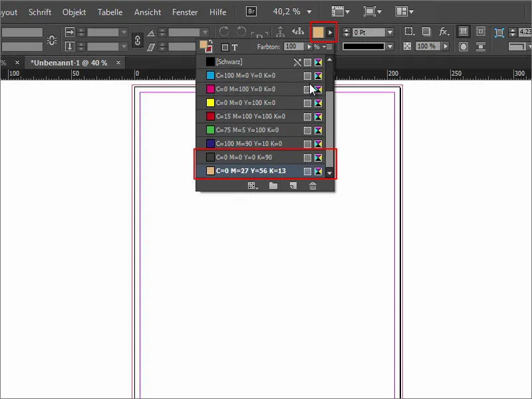Screen dimensions: 532x399
Task: Click the shear angle icon
Action: pyautogui.click(x=151, y=47)
